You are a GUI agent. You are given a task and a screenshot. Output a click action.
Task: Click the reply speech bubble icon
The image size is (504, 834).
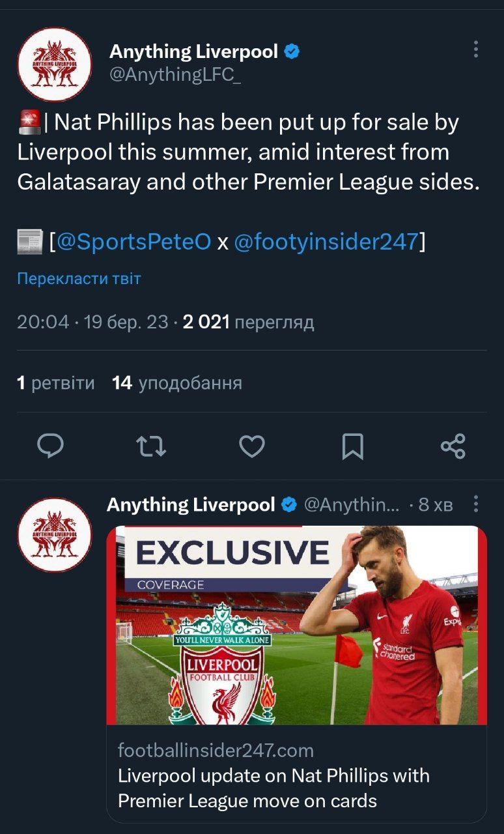50,446
